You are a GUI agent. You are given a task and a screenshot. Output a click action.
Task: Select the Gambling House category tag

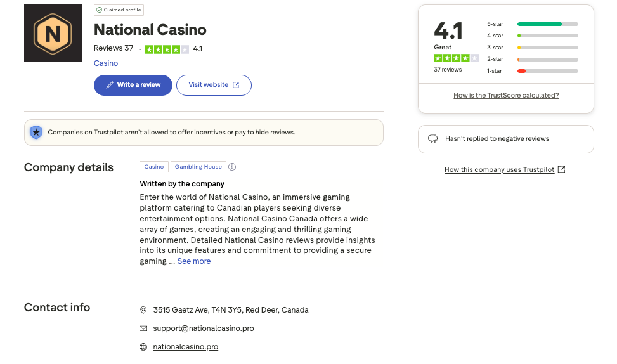198,167
